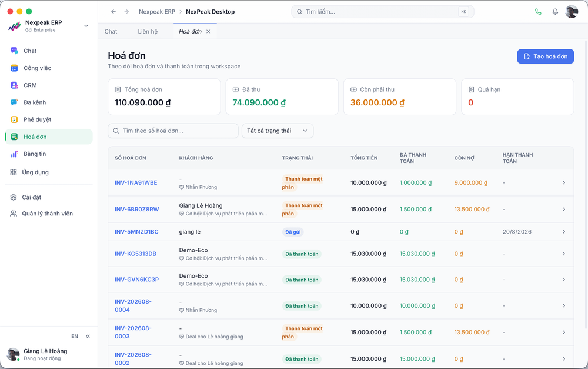This screenshot has width=588, height=369.
Task: Open invoice INV-202608-0003
Action: tap(133, 332)
